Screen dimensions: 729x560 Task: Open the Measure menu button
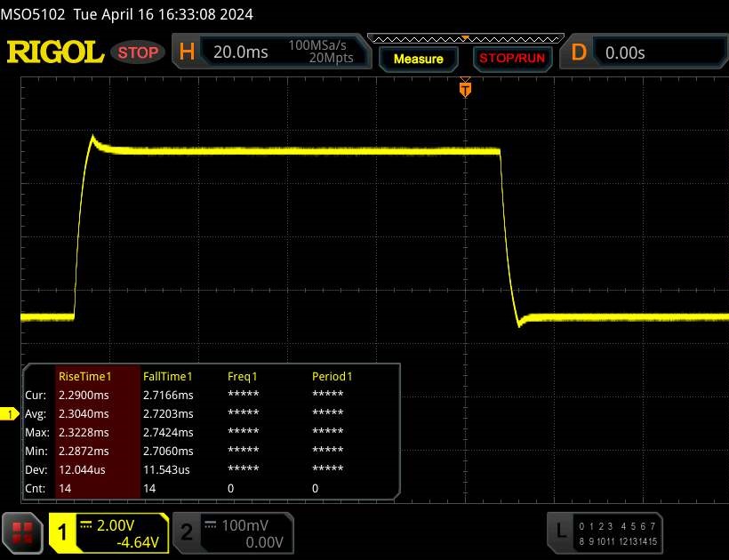(419, 59)
